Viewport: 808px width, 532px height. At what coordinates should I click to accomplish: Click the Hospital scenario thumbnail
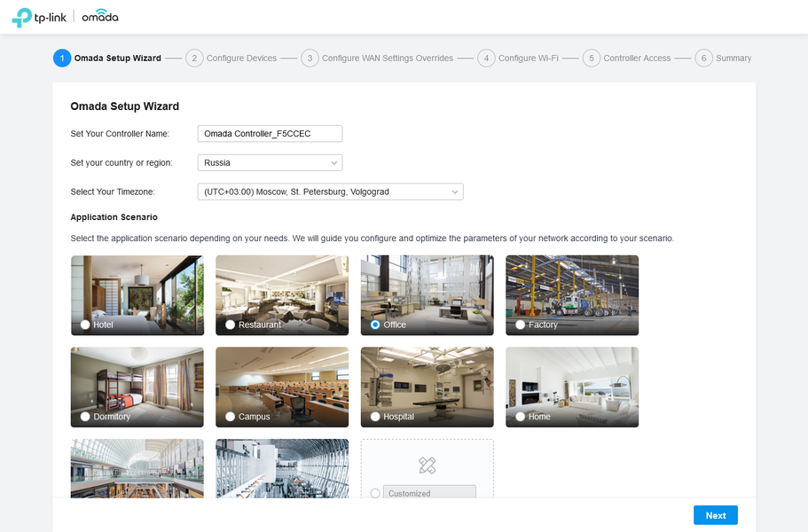428,387
